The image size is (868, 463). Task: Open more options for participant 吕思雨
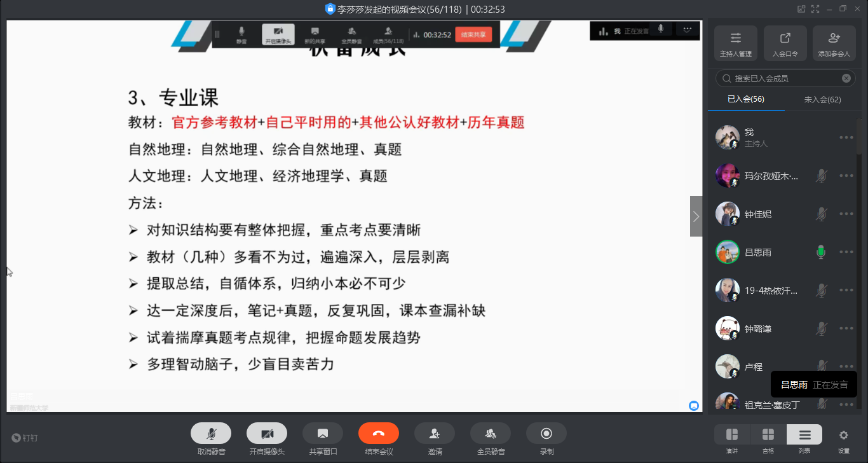coord(846,252)
